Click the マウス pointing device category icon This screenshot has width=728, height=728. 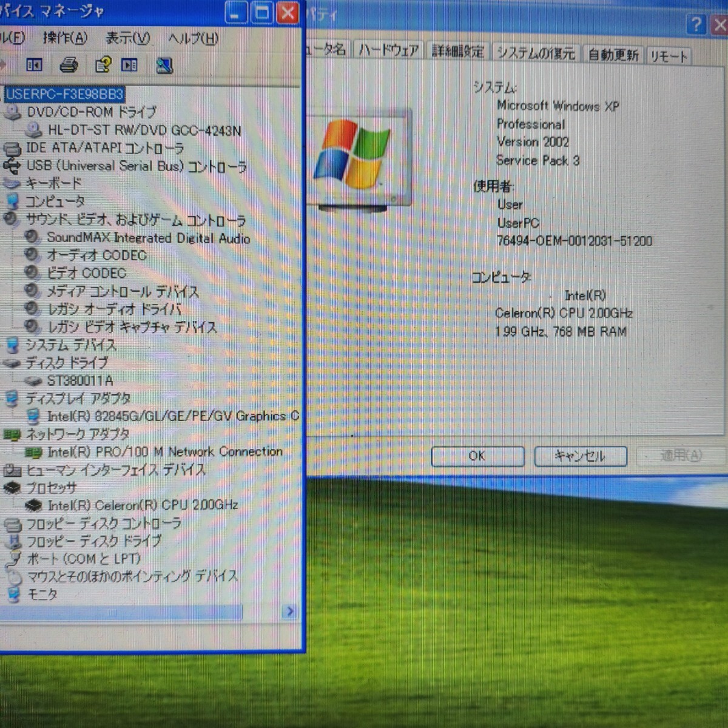(x=13, y=577)
